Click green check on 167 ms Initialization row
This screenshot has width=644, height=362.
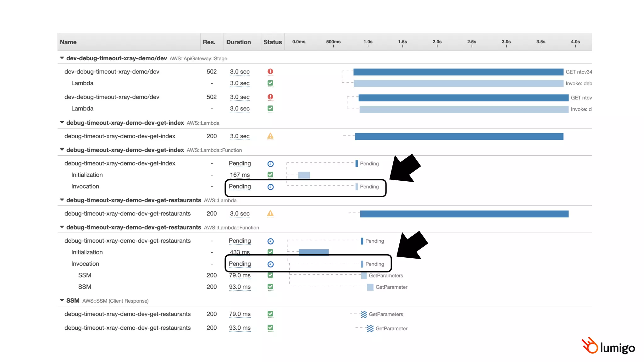(x=270, y=175)
